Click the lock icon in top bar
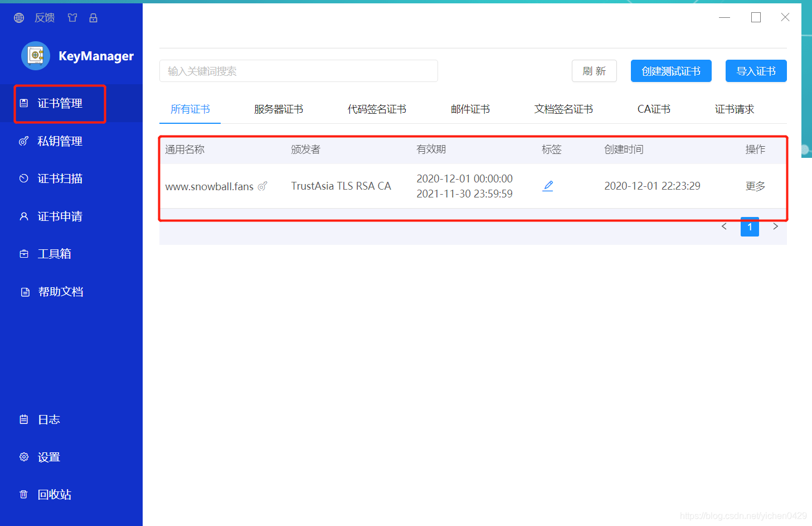 [x=94, y=18]
